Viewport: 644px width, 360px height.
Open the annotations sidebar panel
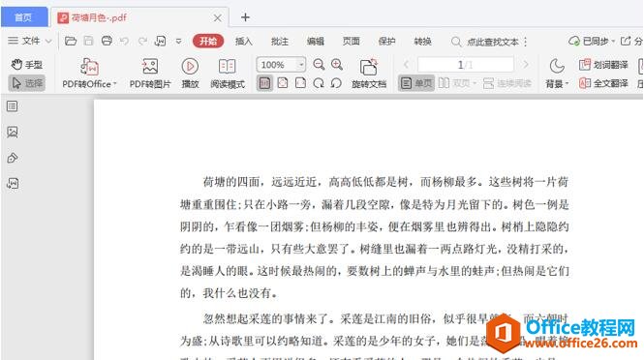coord(13,158)
